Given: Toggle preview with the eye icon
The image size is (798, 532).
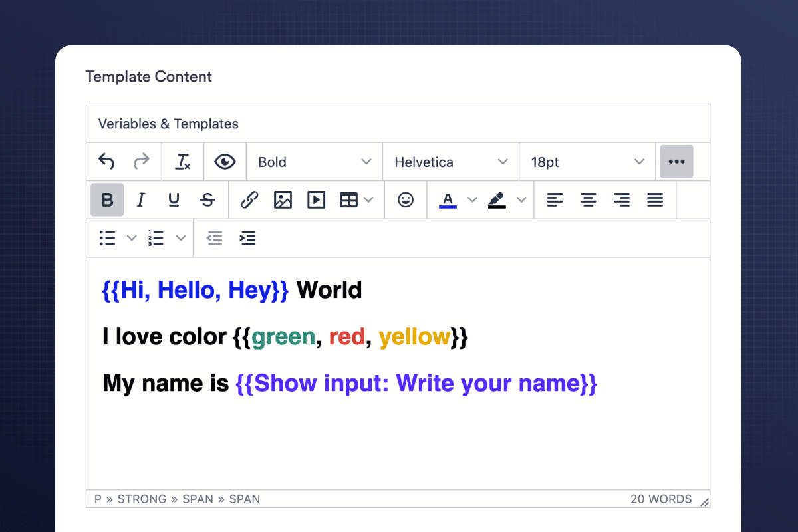Looking at the screenshot, I should tap(225, 162).
